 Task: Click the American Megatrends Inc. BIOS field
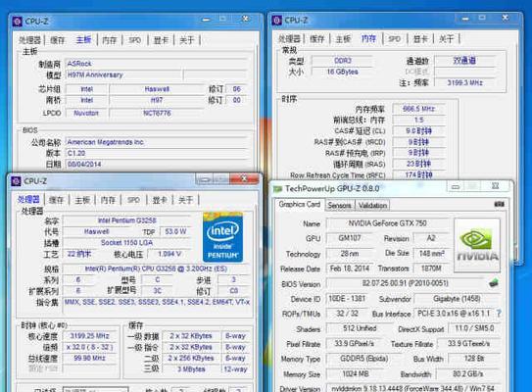pyautogui.click(x=156, y=142)
